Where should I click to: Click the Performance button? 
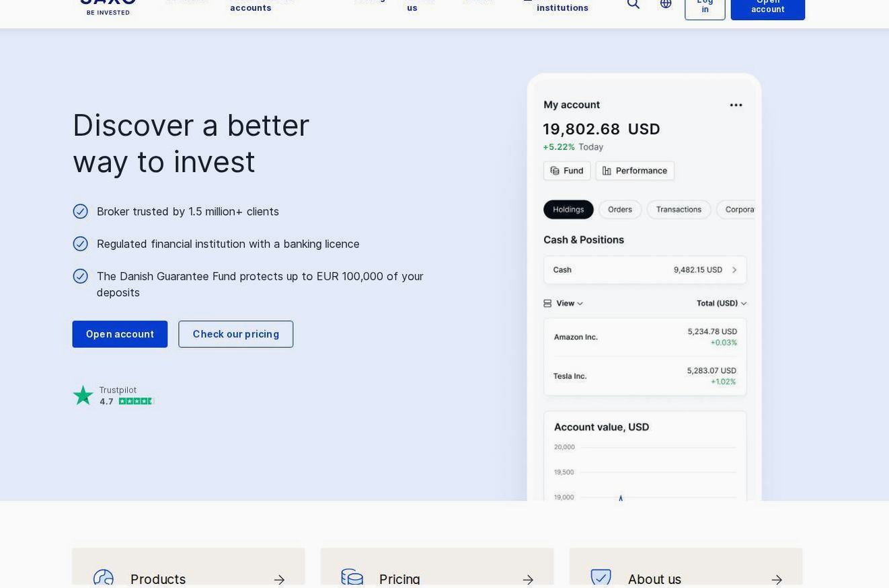click(x=635, y=171)
